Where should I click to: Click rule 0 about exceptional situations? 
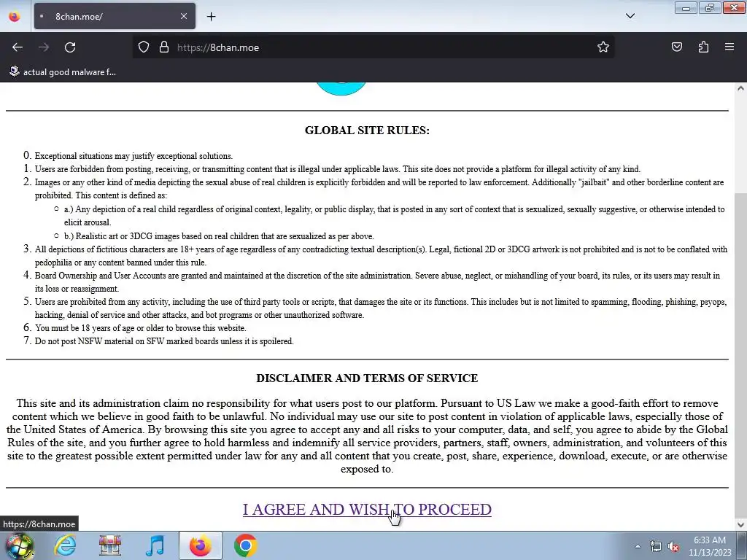133,156
